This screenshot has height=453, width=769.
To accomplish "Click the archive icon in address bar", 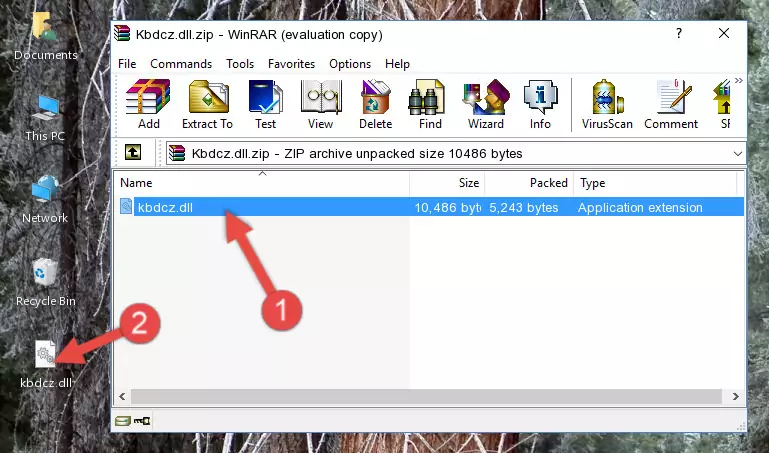I will tap(177, 153).
